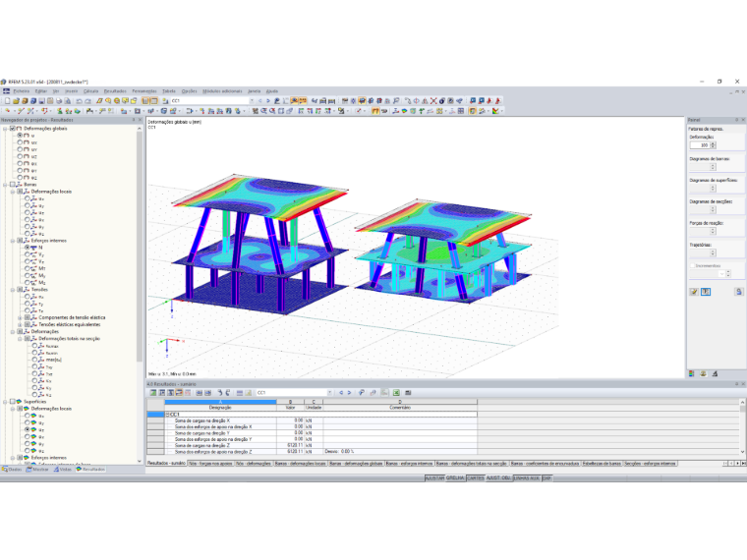Click the Save diskette icon in toolbar
Screen dimensions: 747x560
[x=41, y=101]
